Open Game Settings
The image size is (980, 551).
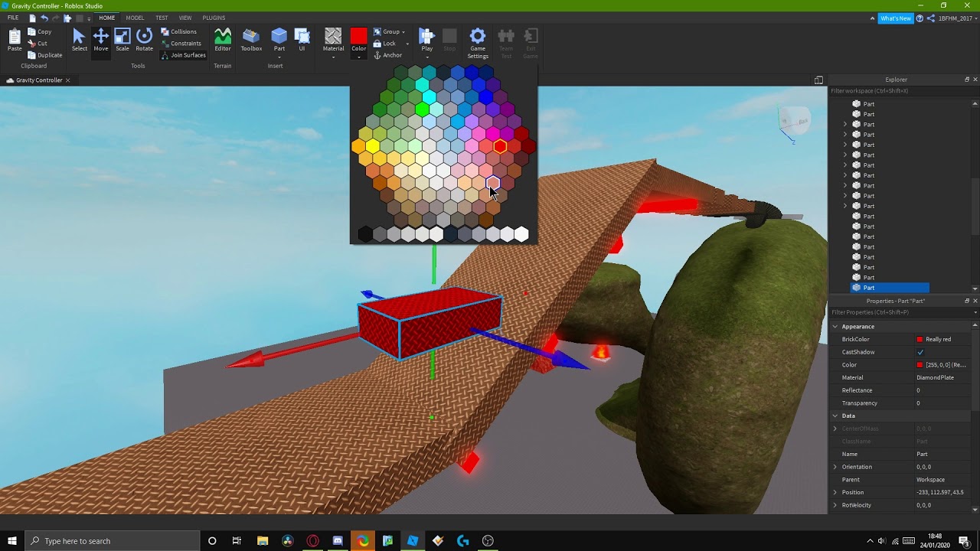click(x=478, y=43)
